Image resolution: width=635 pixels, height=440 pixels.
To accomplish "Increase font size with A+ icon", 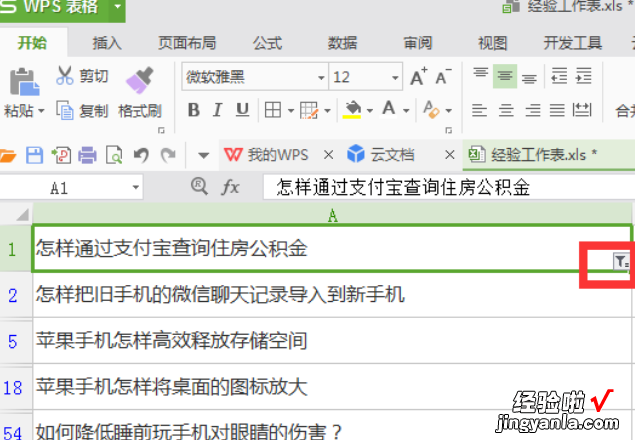I will (x=418, y=76).
